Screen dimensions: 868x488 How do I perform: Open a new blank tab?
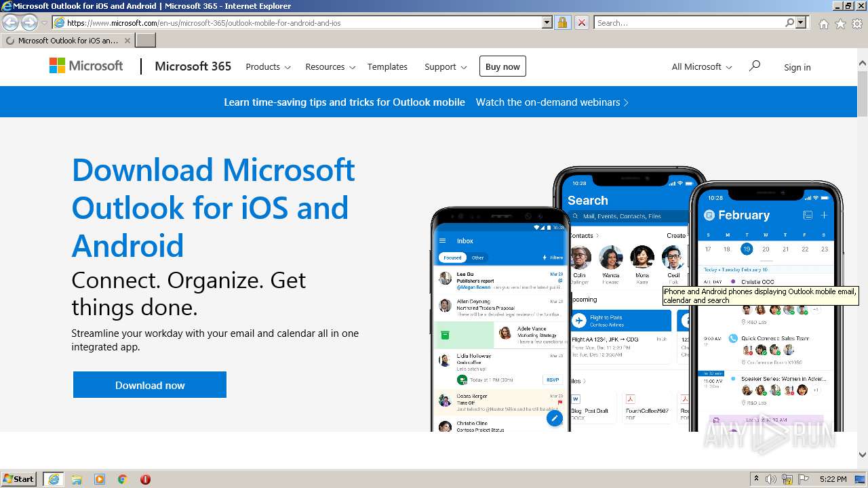(x=146, y=40)
